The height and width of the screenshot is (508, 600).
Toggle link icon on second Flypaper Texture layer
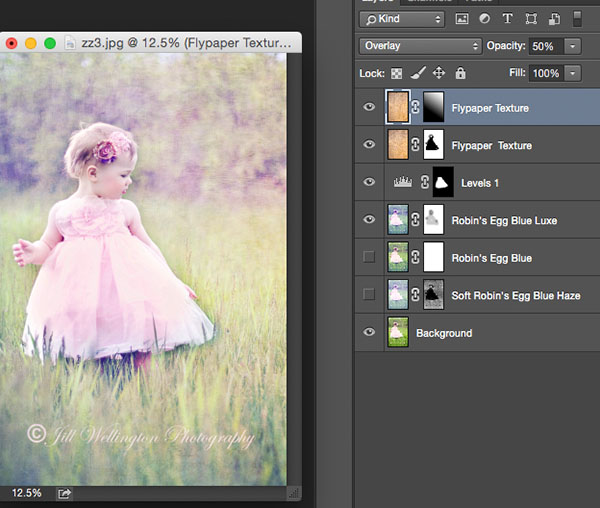click(416, 144)
